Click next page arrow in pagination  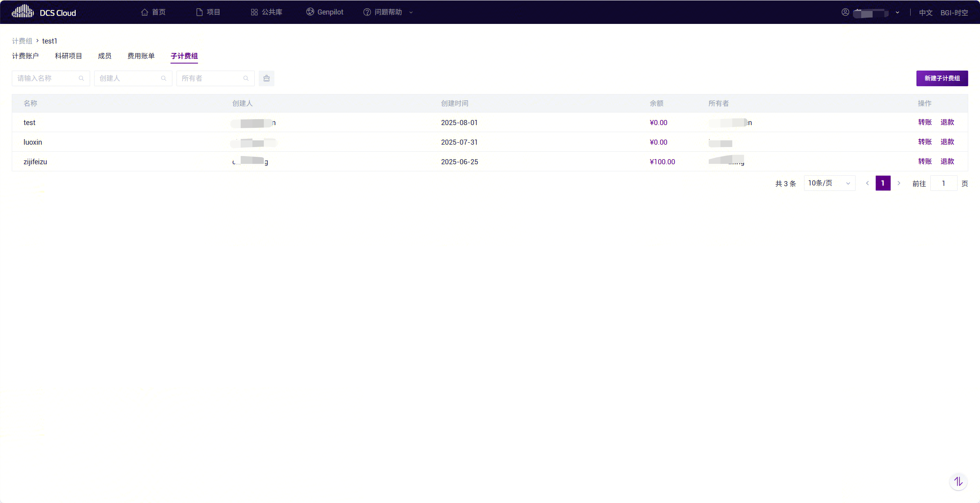point(899,183)
